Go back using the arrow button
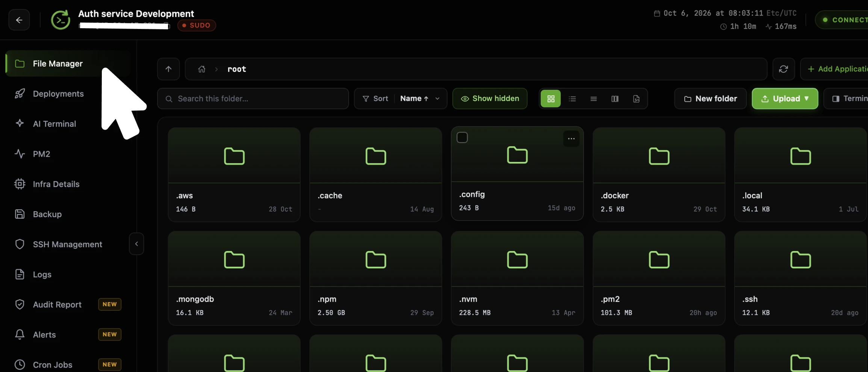 pyautogui.click(x=19, y=20)
